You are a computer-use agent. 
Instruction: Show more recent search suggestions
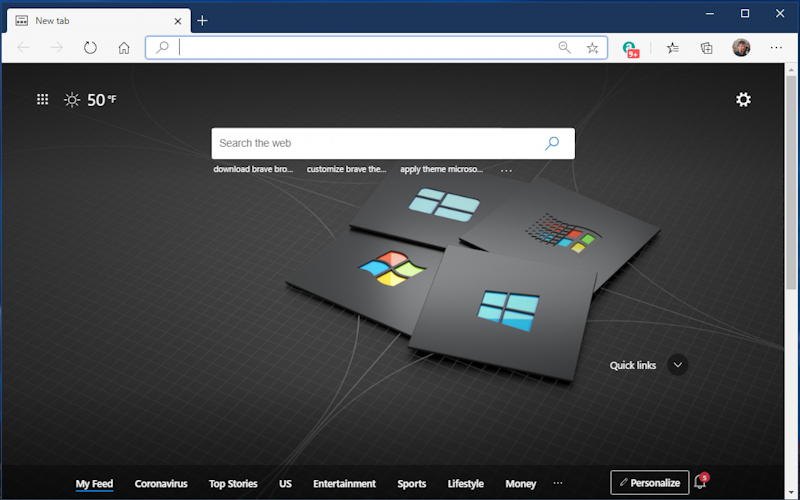pos(506,170)
